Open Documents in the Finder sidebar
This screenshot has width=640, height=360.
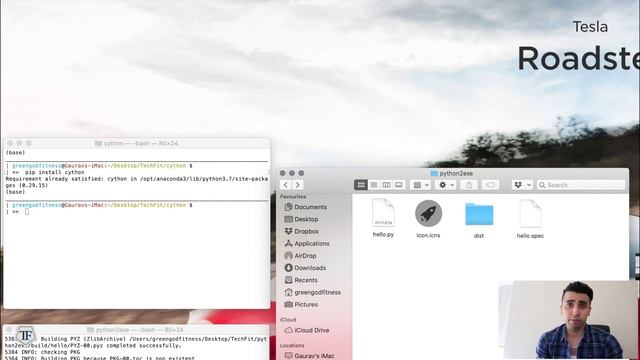coord(306,207)
